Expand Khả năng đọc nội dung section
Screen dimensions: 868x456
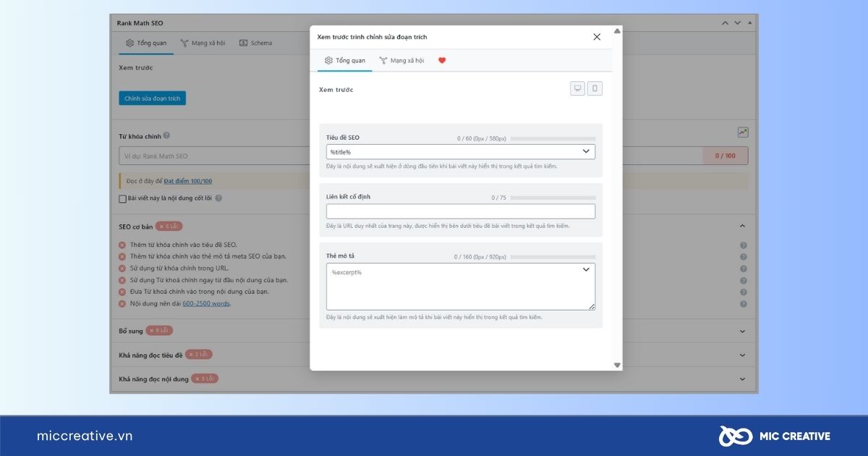[742, 379]
